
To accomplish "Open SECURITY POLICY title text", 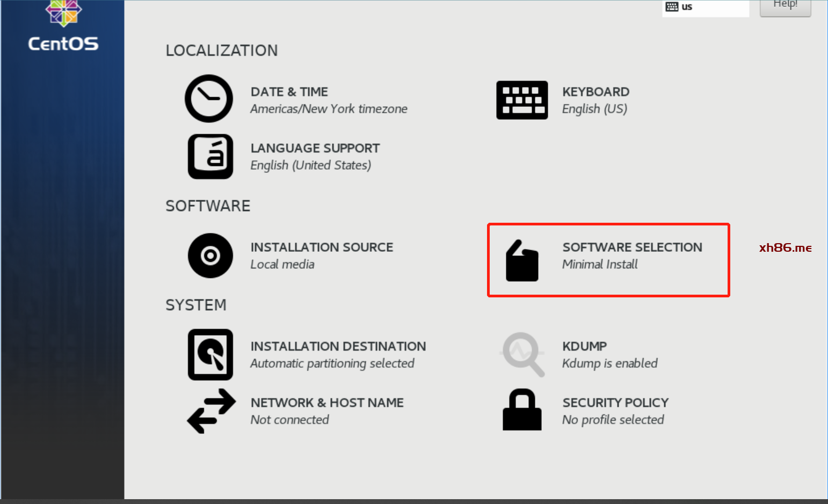I will point(615,403).
